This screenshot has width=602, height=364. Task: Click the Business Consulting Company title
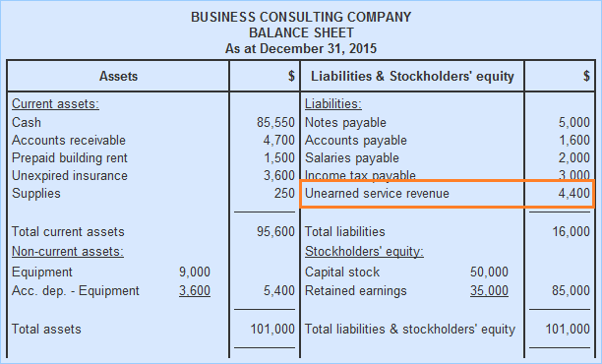pyautogui.click(x=301, y=17)
